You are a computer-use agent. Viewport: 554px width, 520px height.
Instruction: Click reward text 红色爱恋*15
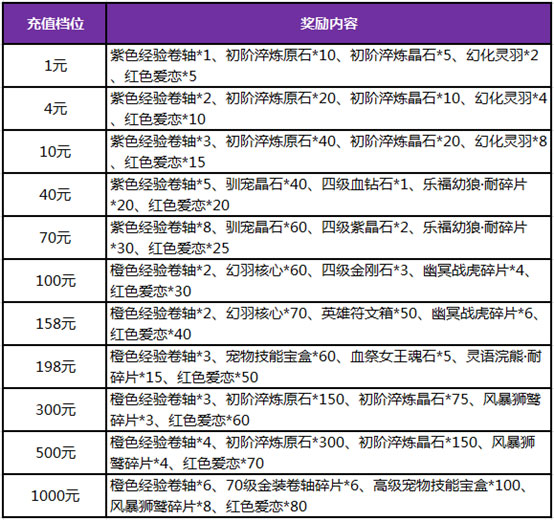click(x=165, y=162)
